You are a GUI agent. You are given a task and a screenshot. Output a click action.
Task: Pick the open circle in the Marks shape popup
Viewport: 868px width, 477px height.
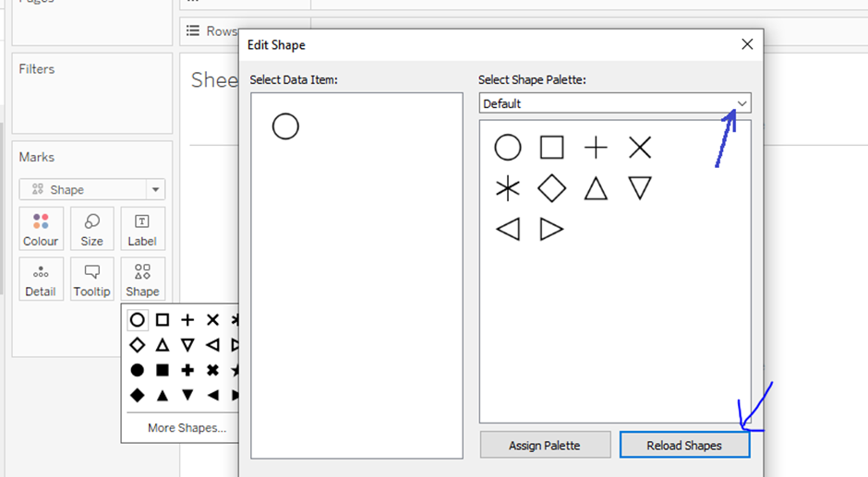coord(138,320)
